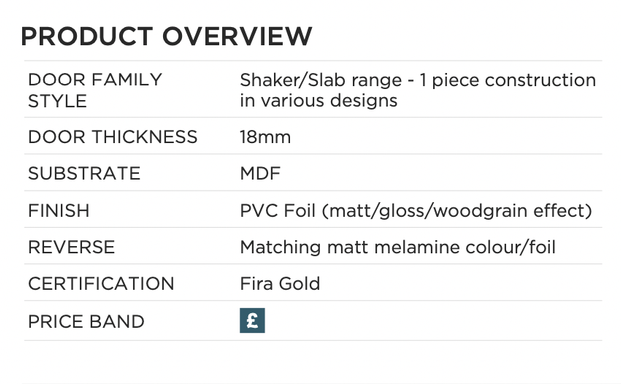
Task: Select the DOOR THICKNESS label
Action: pyautogui.click(x=112, y=137)
